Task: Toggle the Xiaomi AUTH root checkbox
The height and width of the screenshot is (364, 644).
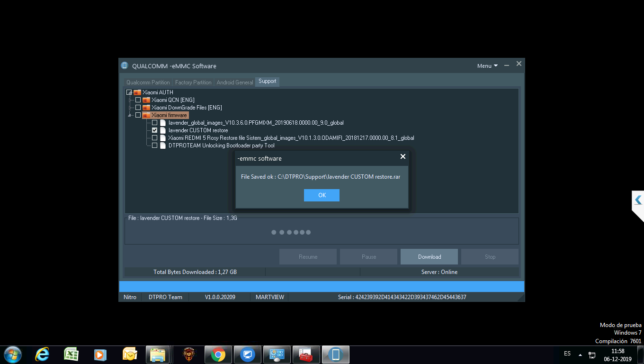Action: pos(129,92)
